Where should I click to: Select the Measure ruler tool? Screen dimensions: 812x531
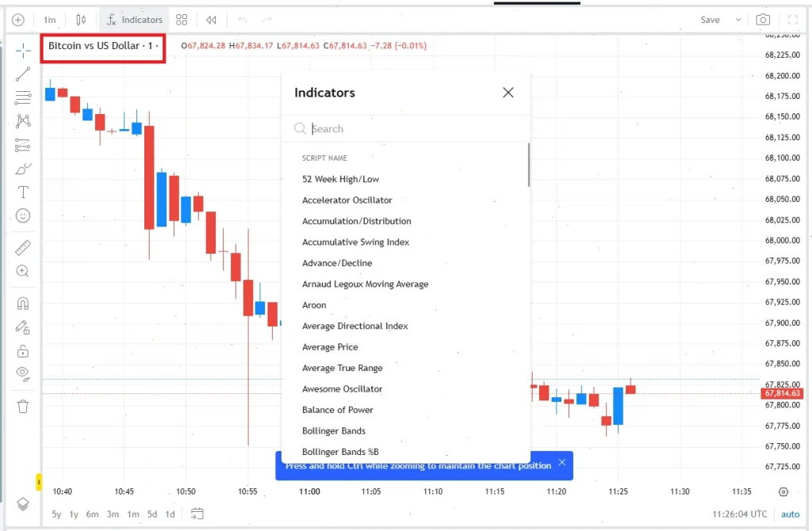pos(21,247)
